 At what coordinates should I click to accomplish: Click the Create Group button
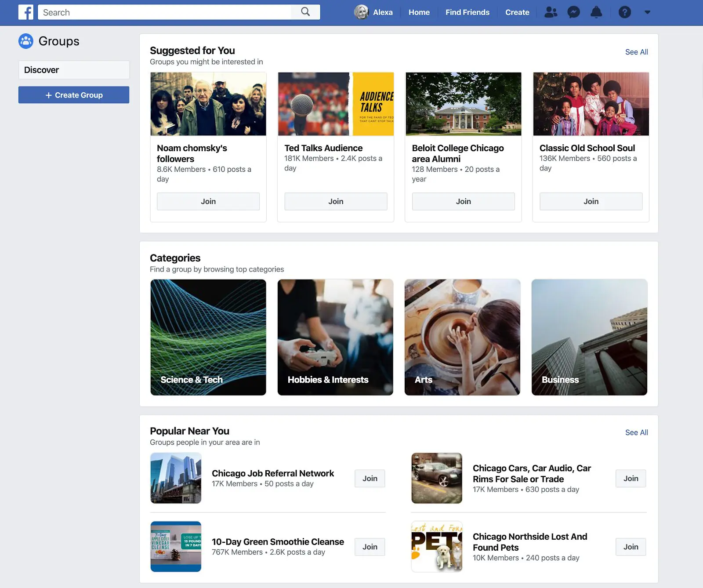pyautogui.click(x=74, y=95)
